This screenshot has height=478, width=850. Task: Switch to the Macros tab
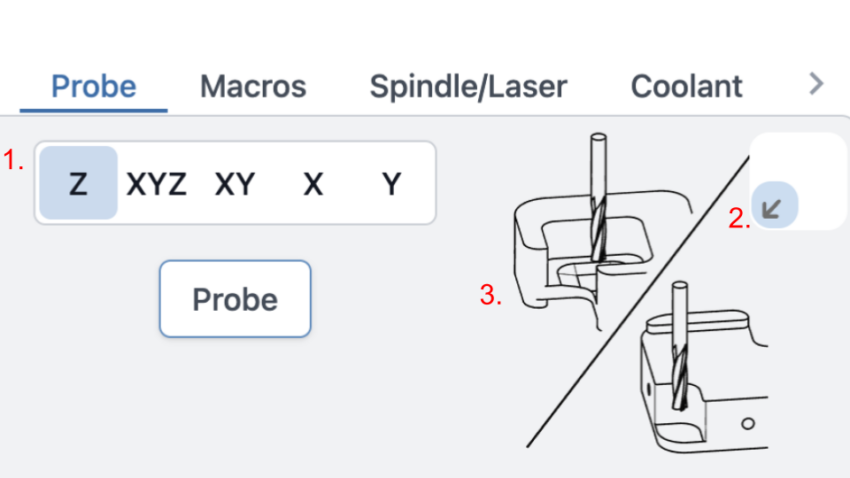(253, 86)
